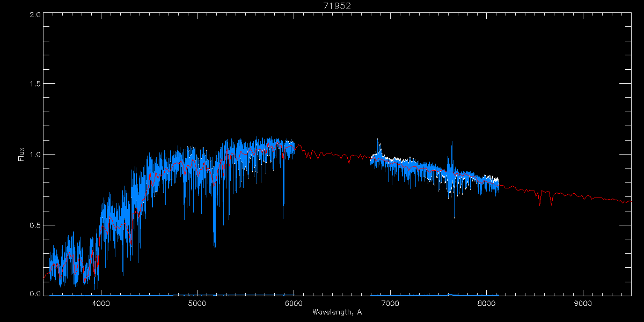The width and height of the screenshot is (644, 322).
Task: Select the 1.0 flux tick label
Action: (35, 155)
